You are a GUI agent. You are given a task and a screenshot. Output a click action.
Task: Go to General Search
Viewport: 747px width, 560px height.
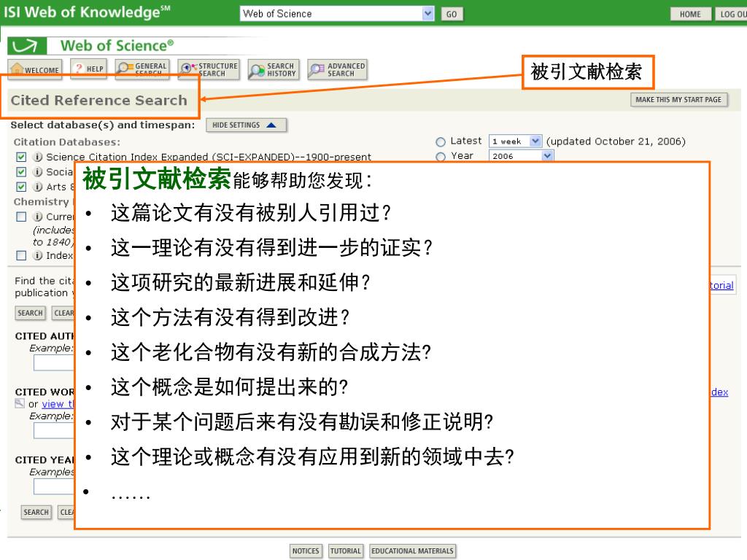click(x=142, y=69)
